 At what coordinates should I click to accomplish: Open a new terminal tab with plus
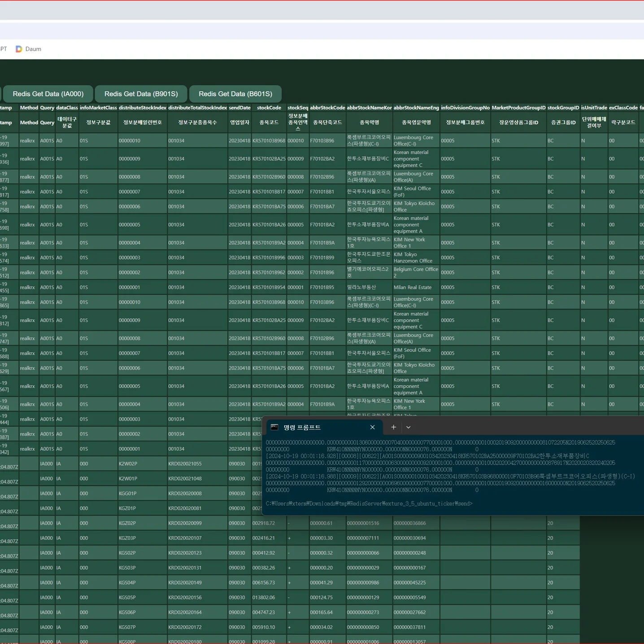pos(393,427)
